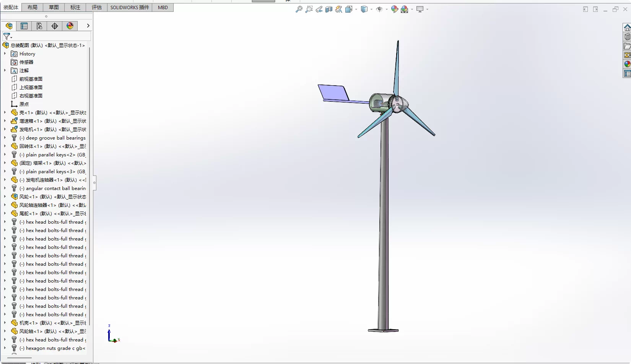
Task: Click the right-arrow panel expand icon
Action: point(595,9)
